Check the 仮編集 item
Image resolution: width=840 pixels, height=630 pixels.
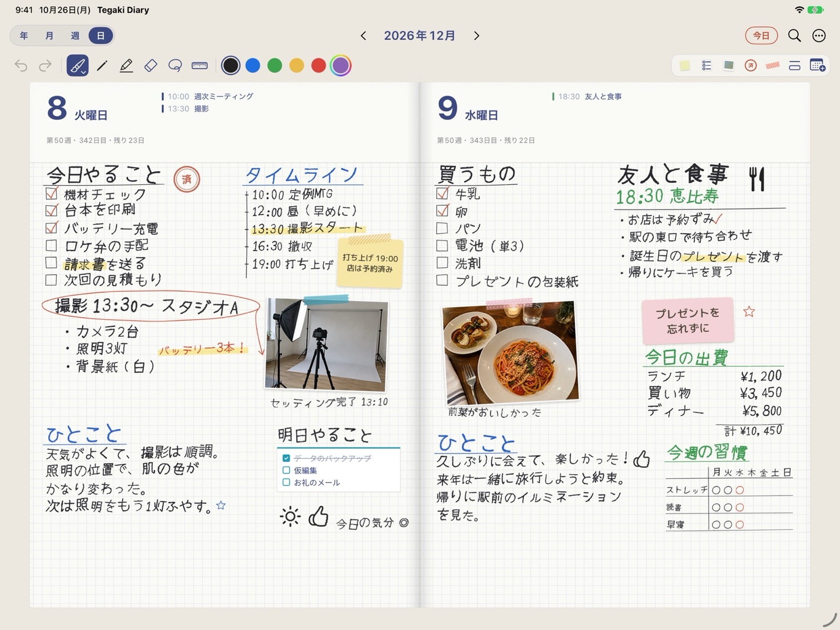coord(286,470)
